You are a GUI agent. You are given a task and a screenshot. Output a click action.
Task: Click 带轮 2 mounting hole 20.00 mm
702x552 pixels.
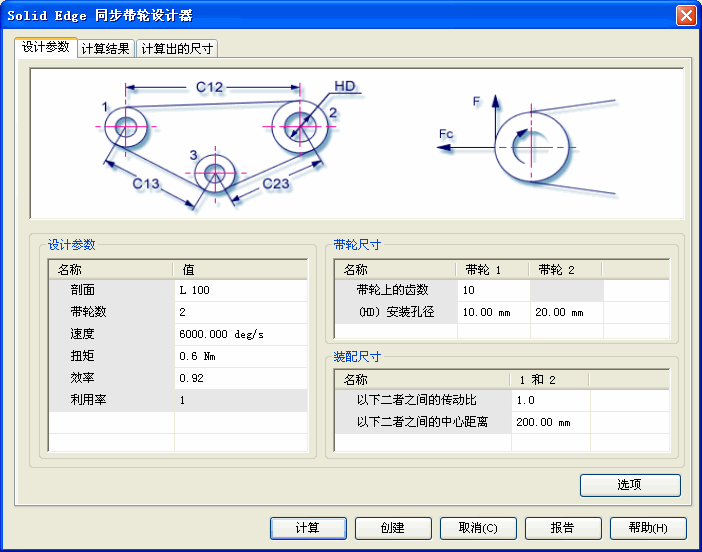point(565,312)
